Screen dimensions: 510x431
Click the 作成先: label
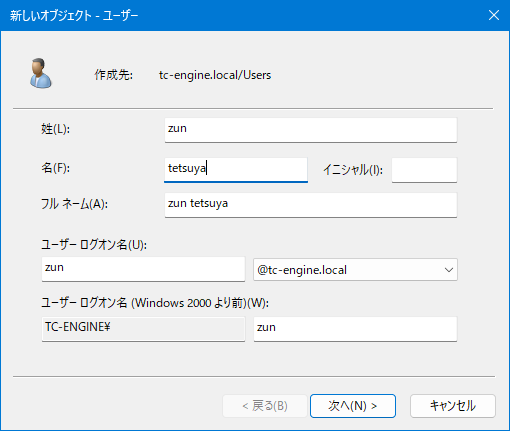(113, 75)
